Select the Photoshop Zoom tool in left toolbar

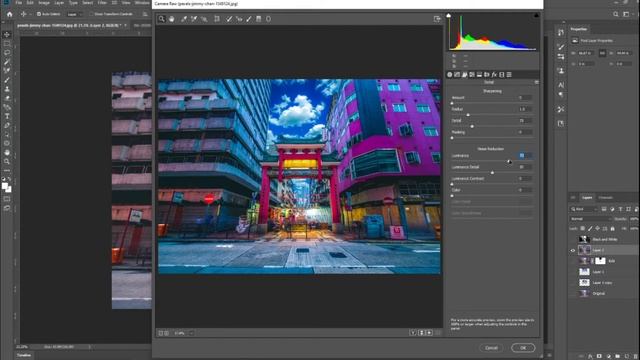(7, 162)
